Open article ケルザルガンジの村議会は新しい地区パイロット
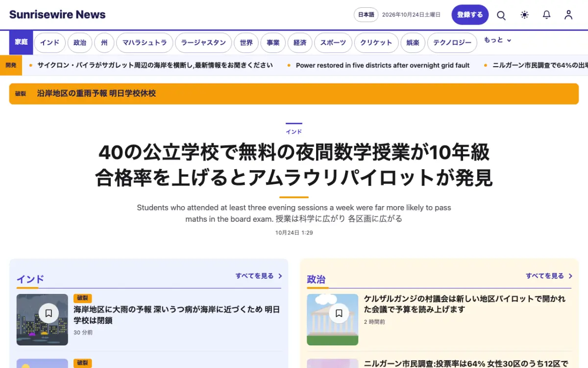Image resolution: width=588 pixels, height=368 pixels. (x=465, y=304)
